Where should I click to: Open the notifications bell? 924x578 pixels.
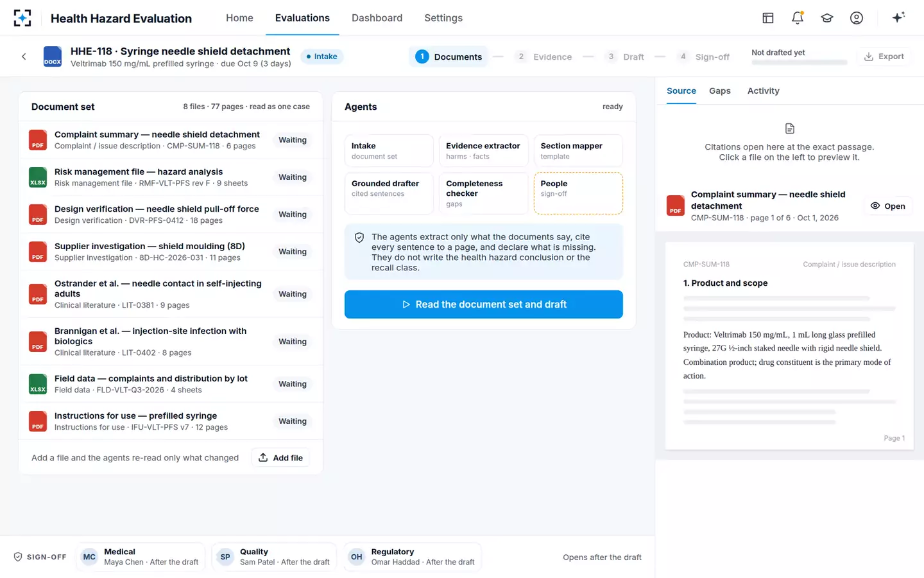798,18
